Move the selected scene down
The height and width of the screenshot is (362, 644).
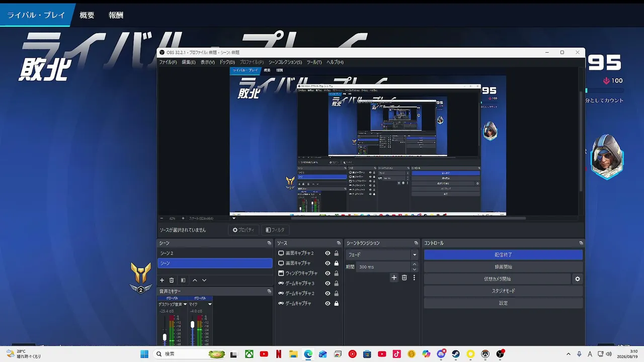(204, 280)
